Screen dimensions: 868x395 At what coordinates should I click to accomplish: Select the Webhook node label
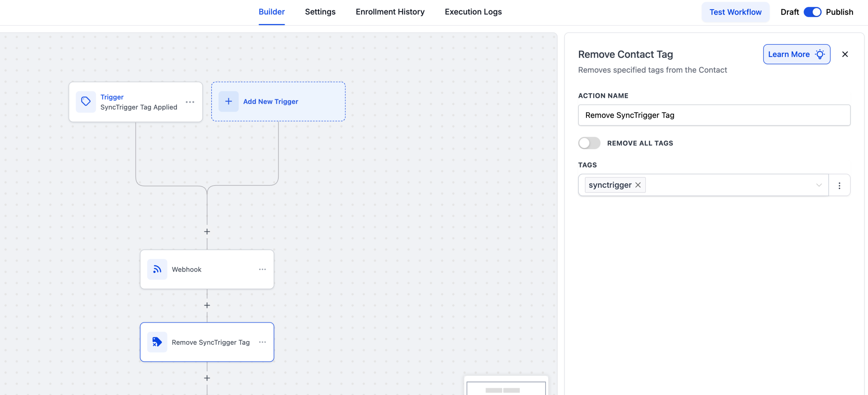click(186, 269)
